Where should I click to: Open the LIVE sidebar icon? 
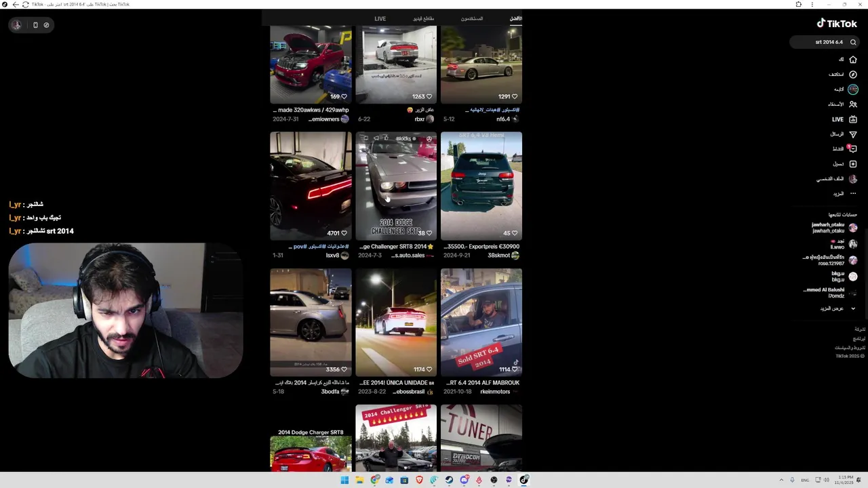(x=853, y=119)
